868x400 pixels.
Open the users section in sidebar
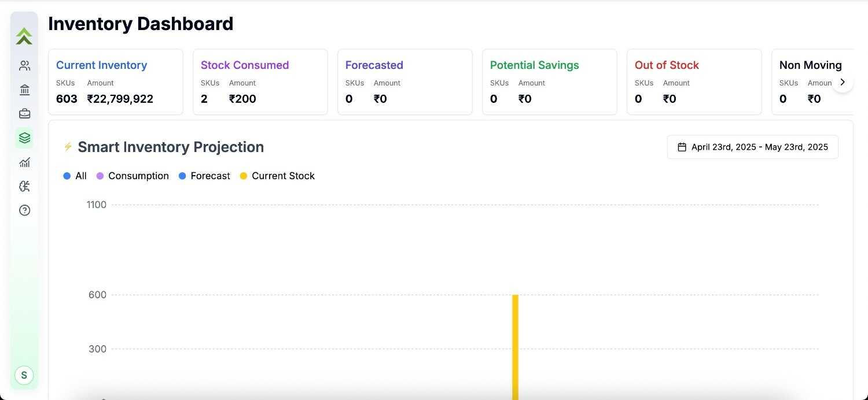(24, 66)
